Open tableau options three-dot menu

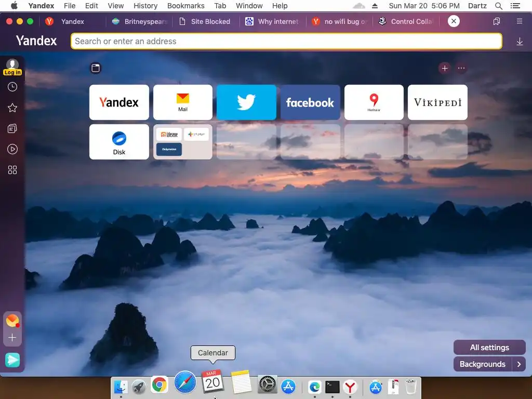[x=461, y=68]
